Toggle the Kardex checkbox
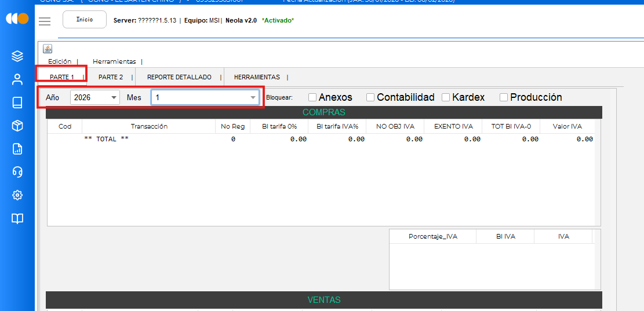This screenshot has width=644, height=311. click(x=446, y=97)
